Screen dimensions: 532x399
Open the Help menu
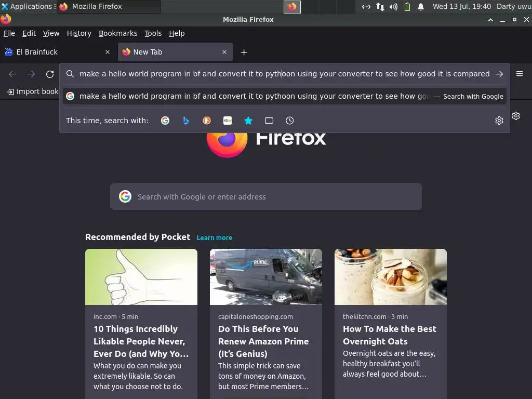point(177,33)
